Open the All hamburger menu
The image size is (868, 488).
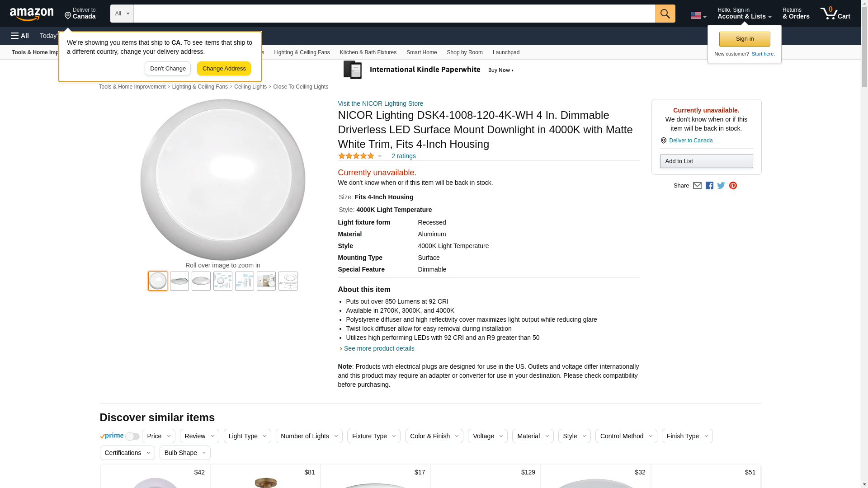[x=20, y=36]
